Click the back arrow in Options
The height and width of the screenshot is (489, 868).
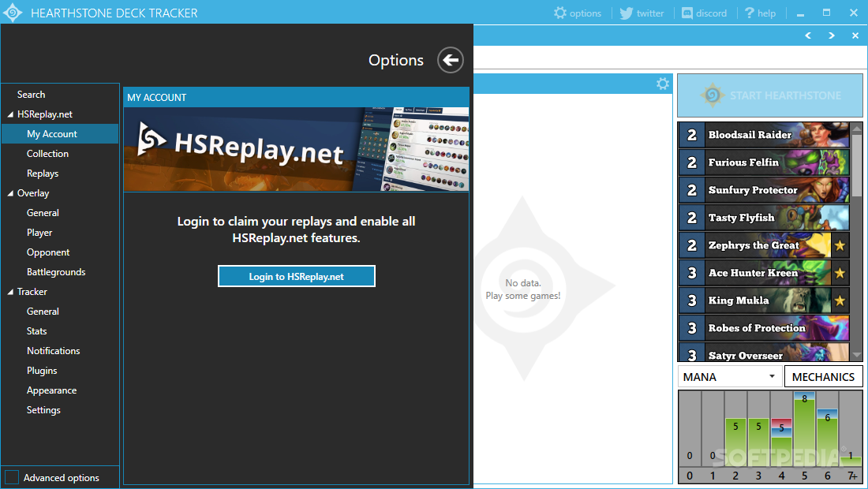pos(450,60)
